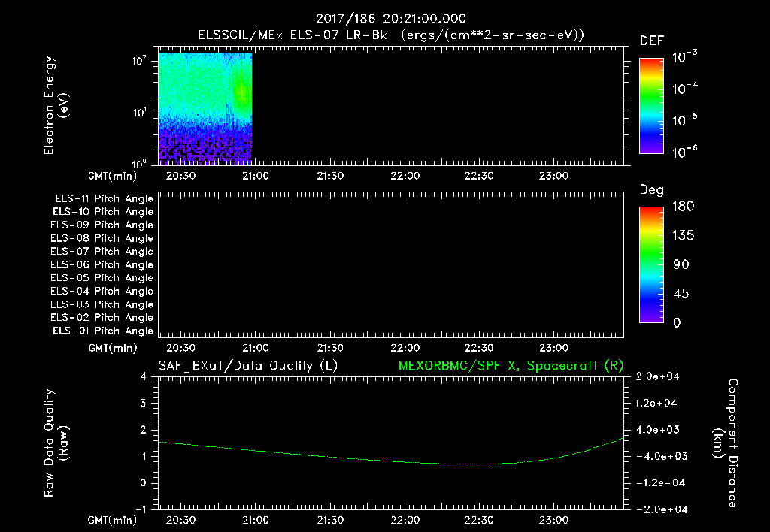Click the 23:00 tick on bottom panel
Image resolution: width=770 pixels, height=532 pixels.
553,521
